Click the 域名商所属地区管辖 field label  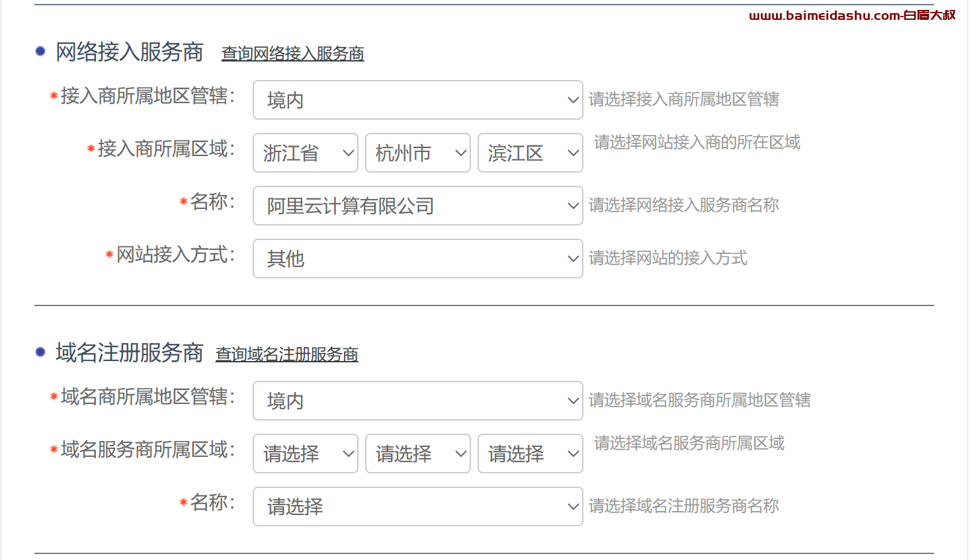click(148, 397)
